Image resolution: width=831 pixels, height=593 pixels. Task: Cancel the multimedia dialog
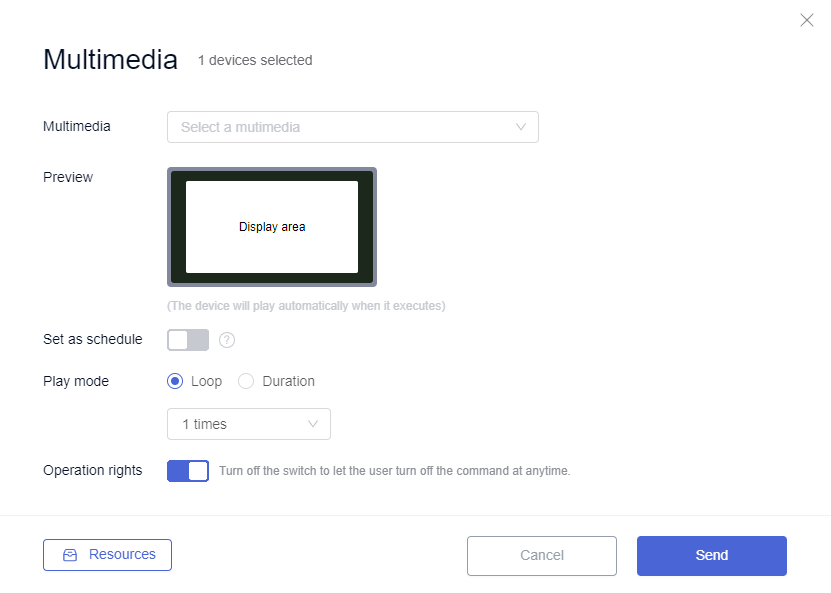542,555
